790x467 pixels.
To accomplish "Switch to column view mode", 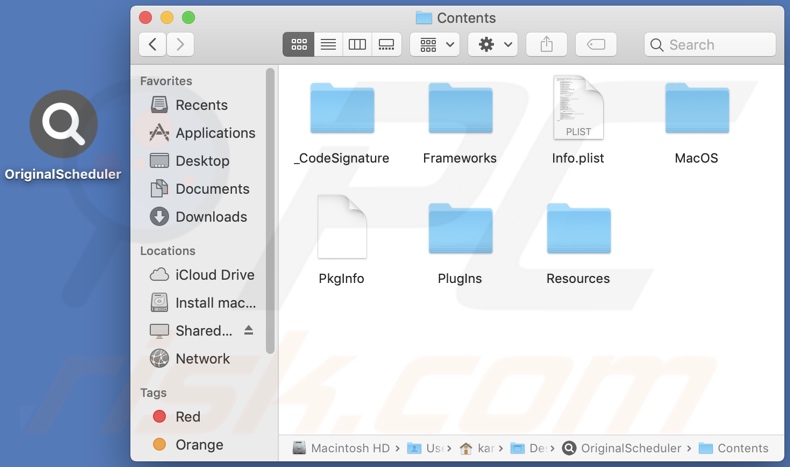I will pos(357,44).
